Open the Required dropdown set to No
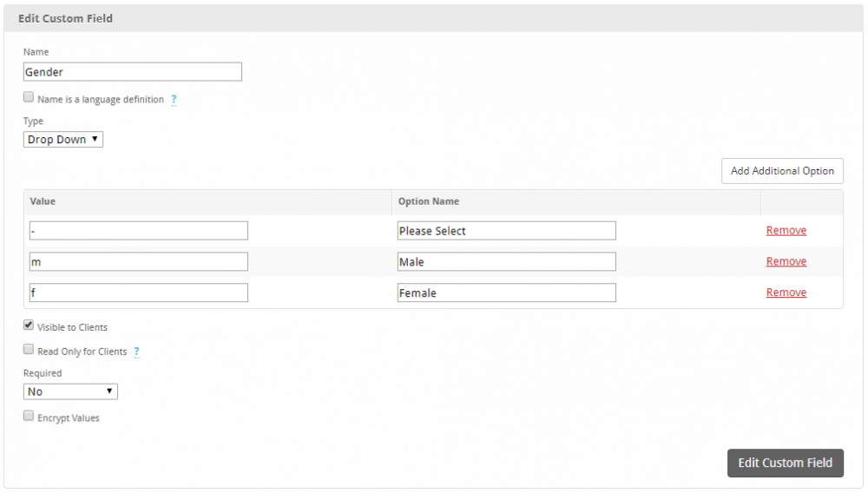 (70, 391)
